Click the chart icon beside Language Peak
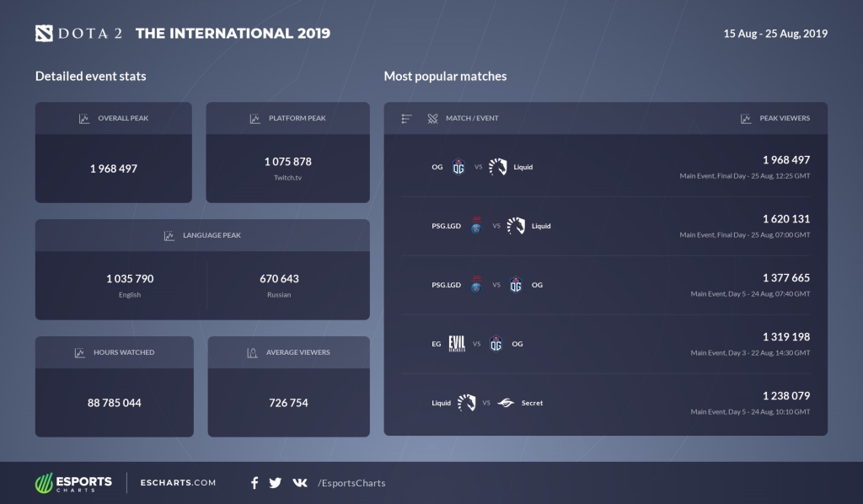Screen dimensions: 863x504 (169, 235)
